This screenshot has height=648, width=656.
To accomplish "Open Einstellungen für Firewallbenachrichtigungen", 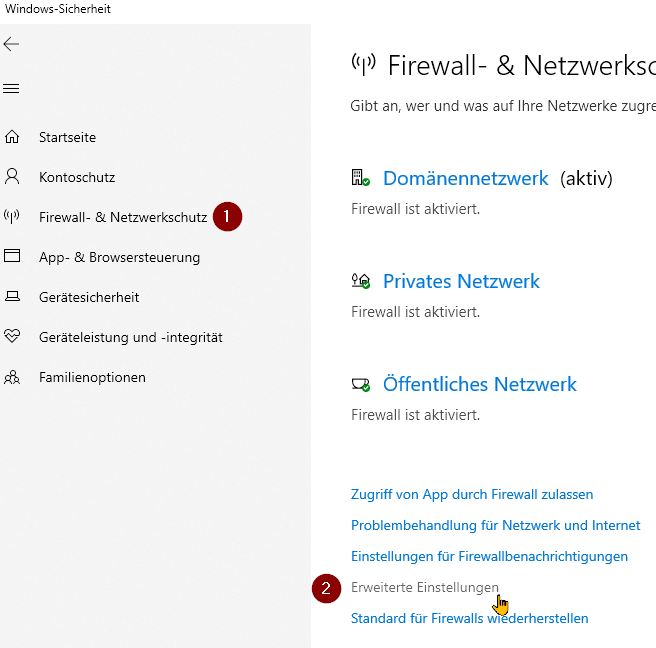I will [489, 556].
